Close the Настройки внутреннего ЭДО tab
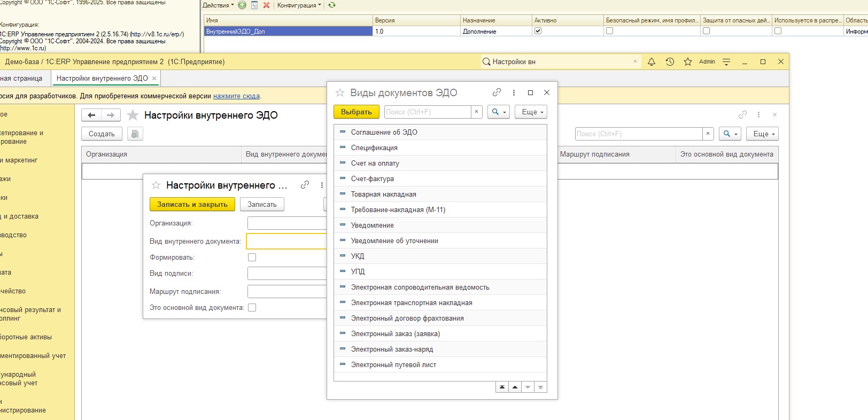 click(x=154, y=79)
